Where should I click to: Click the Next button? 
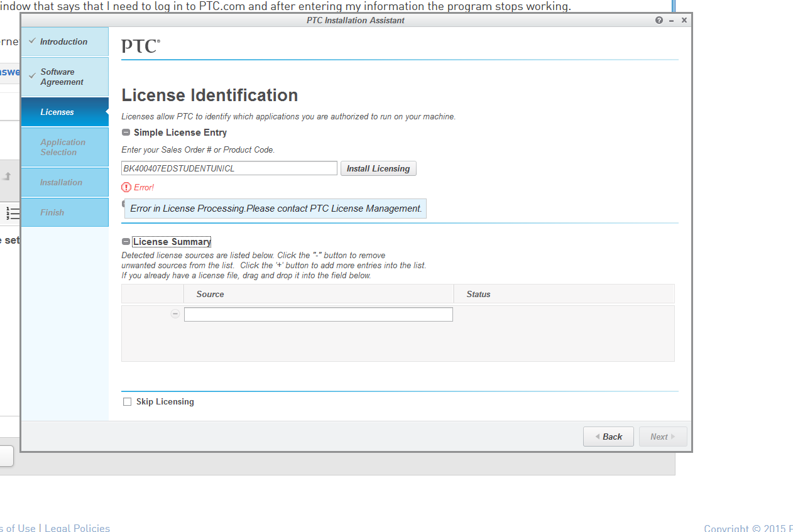tap(663, 437)
